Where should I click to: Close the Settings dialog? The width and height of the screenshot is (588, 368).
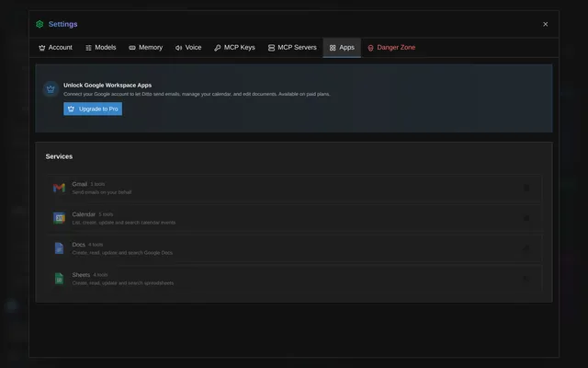(545, 24)
